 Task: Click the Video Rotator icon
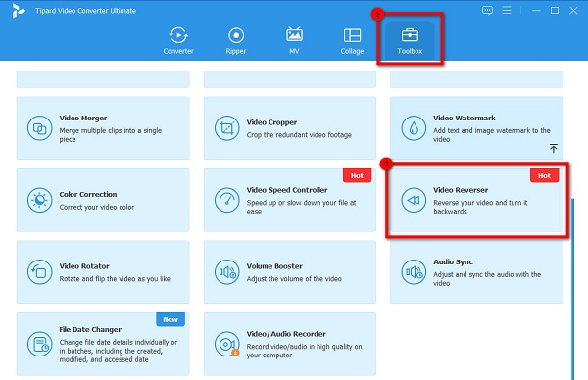click(x=39, y=272)
